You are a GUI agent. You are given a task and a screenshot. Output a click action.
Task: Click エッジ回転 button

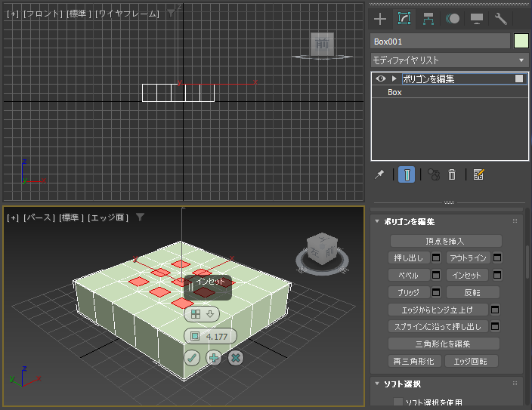click(x=472, y=361)
